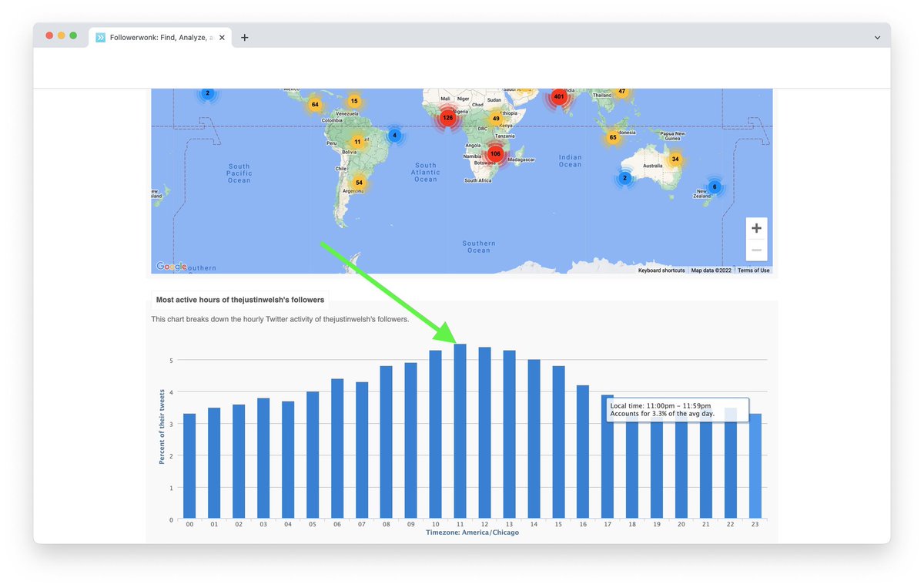Minimize the window with yellow button
Screen dimensions: 924x588
62,36
